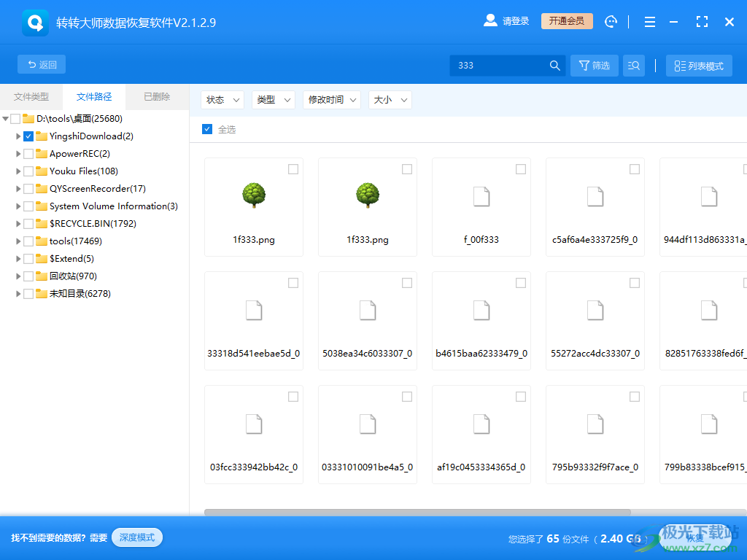This screenshot has height=560, width=747.
Task: Click the 筛选 filter button
Action: (595, 66)
